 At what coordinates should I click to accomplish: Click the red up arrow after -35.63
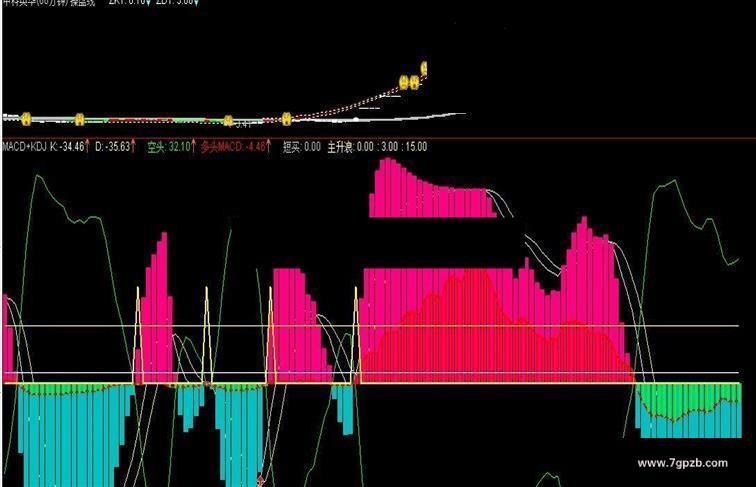[133, 146]
